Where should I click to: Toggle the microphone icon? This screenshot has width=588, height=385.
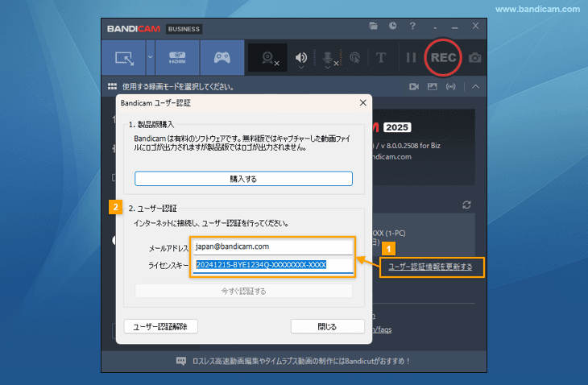coord(328,57)
